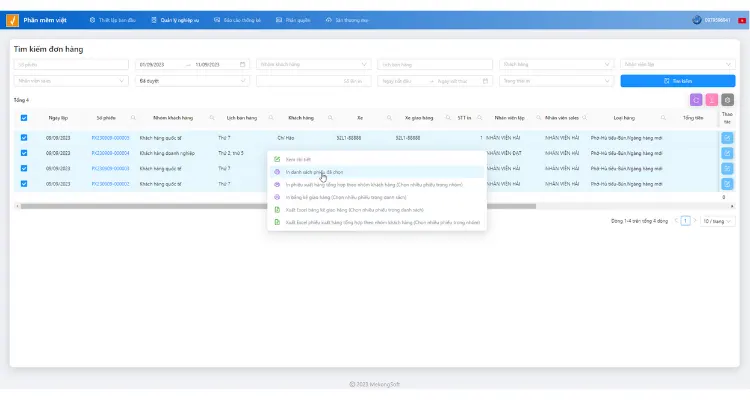Click the horizontal table scrollbar
The height and width of the screenshot is (400, 750).
point(278,206)
